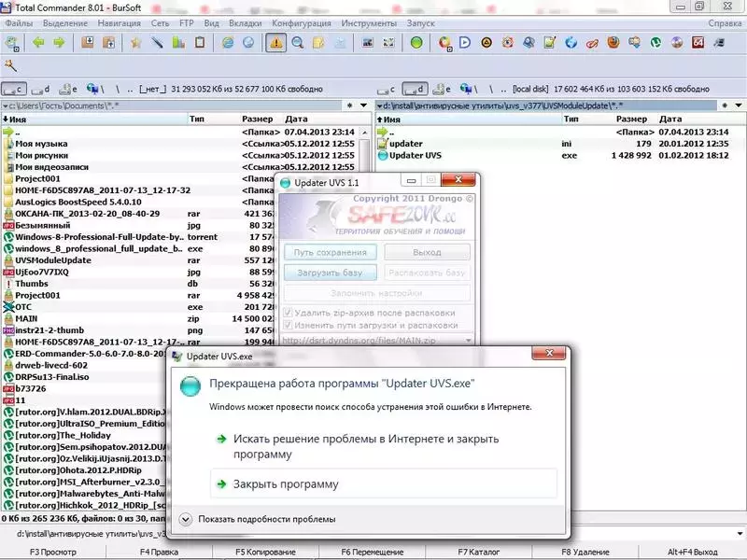Open network neighborhood in the right panel
The height and width of the screenshot is (560, 747).
tap(469, 89)
